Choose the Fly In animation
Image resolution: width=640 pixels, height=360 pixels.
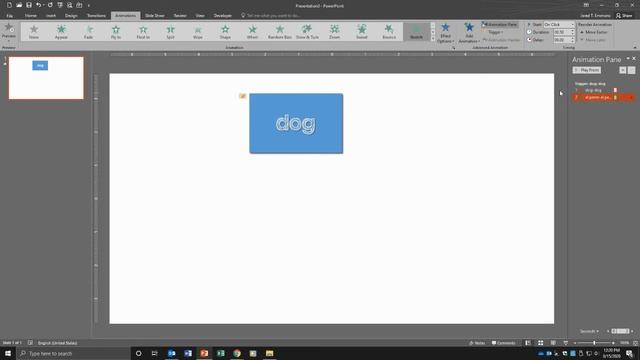pyautogui.click(x=116, y=32)
